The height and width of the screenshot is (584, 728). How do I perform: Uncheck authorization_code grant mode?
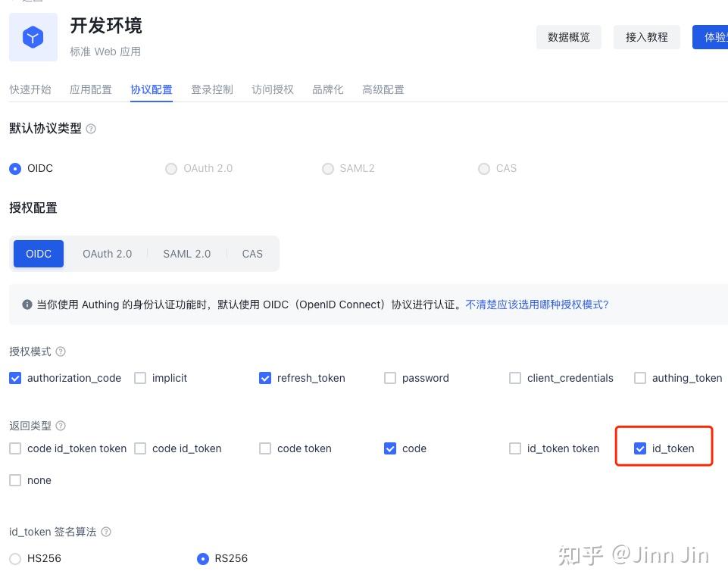(x=15, y=378)
